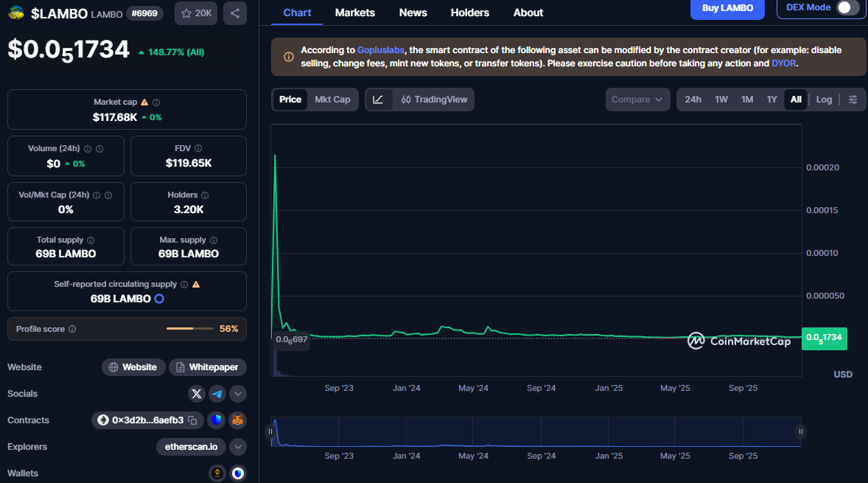Image resolution: width=868 pixels, height=483 pixels.
Task: Copy the contract address with copy icon
Action: tap(192, 420)
